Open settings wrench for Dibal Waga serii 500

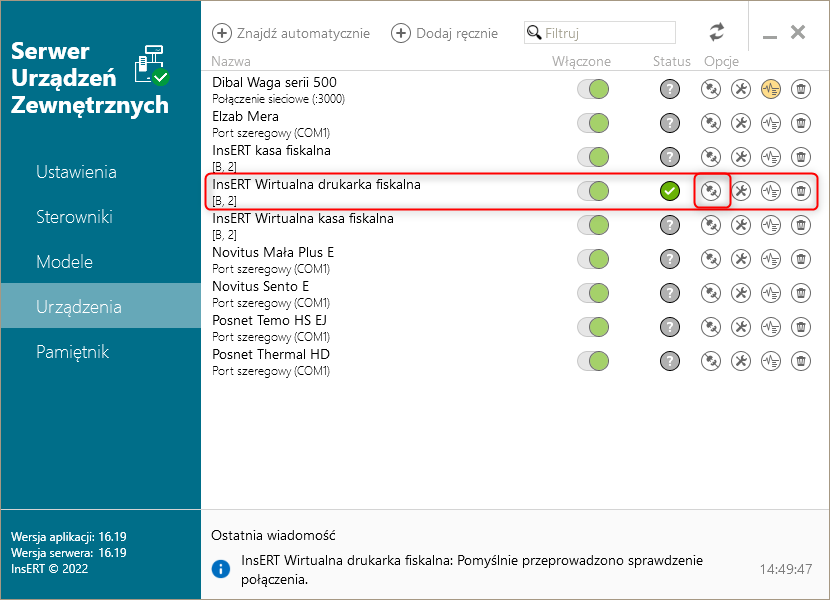coord(741,89)
